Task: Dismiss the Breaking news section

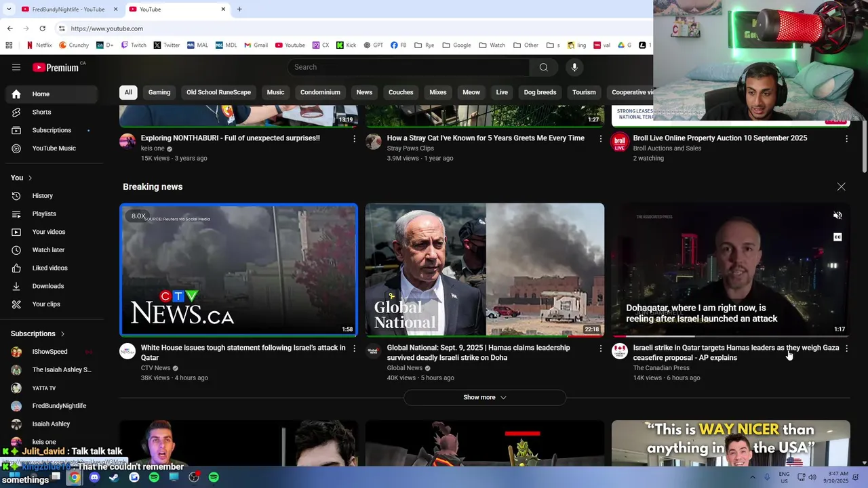Action: pos(841,186)
